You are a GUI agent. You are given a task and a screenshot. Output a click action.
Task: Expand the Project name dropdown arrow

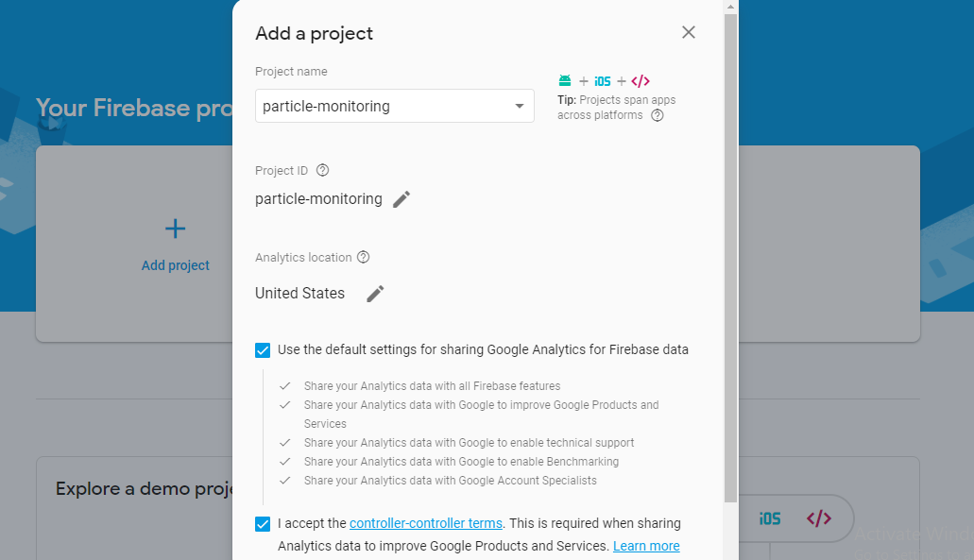tap(520, 106)
